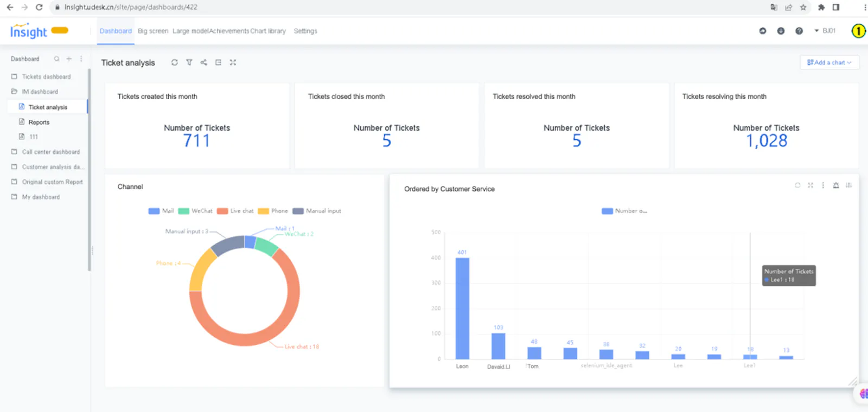Go back in the browser
This screenshot has height=412, width=868.
[x=10, y=7]
